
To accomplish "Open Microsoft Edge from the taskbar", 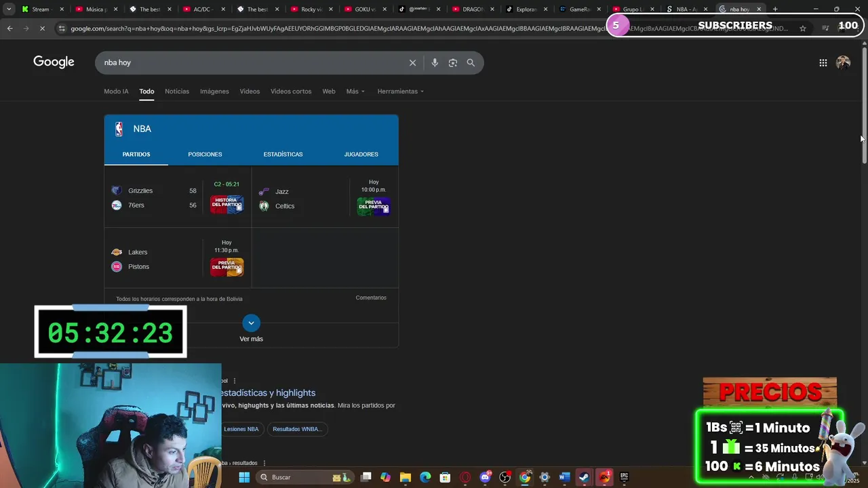I will coord(425,477).
